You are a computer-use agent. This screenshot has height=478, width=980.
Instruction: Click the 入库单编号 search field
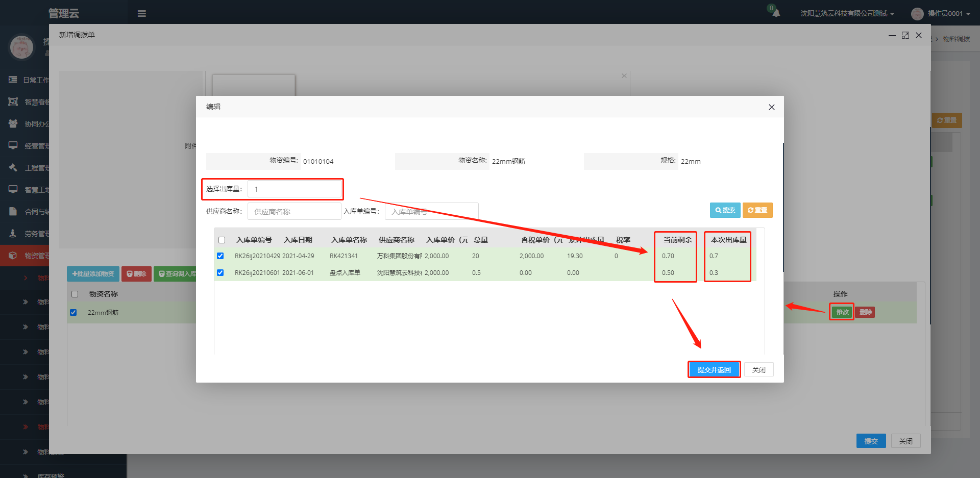[x=432, y=211]
